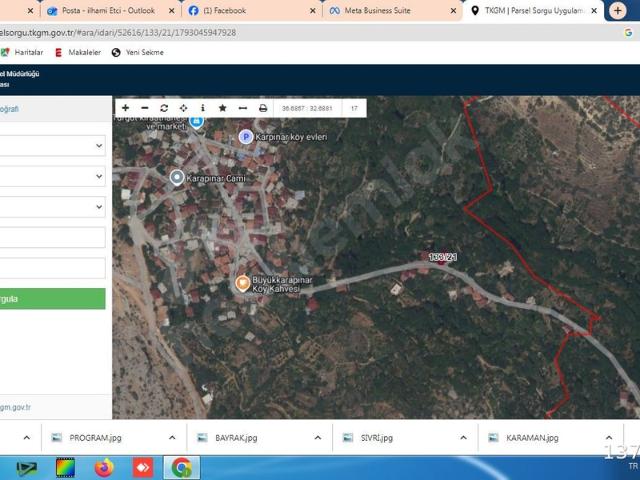Click the coordinate readout in map toolbar
Viewport: 640px width, 480px height.
(307, 108)
